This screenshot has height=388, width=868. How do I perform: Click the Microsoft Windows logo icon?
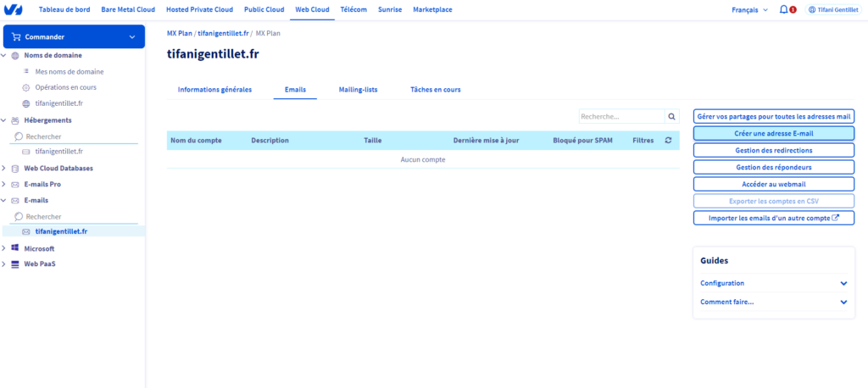[14, 248]
